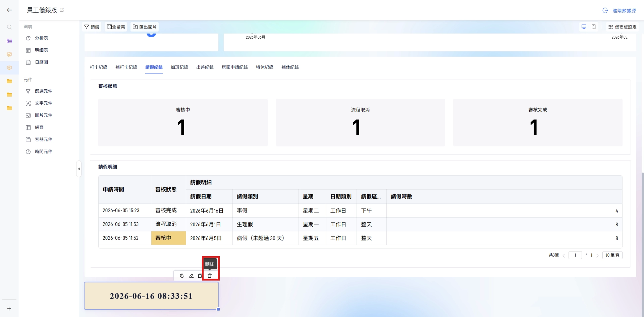Select the time widget showing 2026-06-16 08:33:51
This screenshot has width=644, height=317.
pyautogui.click(x=151, y=296)
